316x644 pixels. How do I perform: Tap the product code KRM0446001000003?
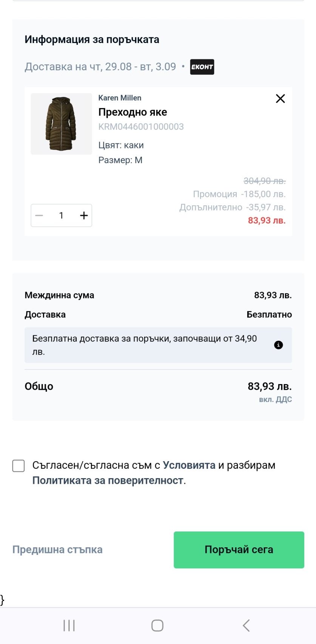click(x=141, y=127)
